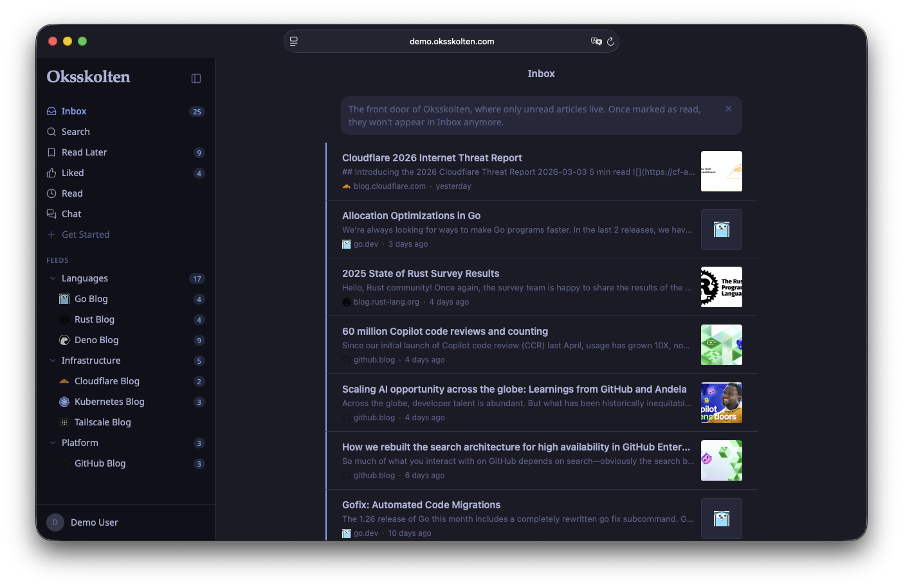Click the Chat bubble icon
Image resolution: width=903 pixels, height=588 pixels.
pyautogui.click(x=51, y=214)
